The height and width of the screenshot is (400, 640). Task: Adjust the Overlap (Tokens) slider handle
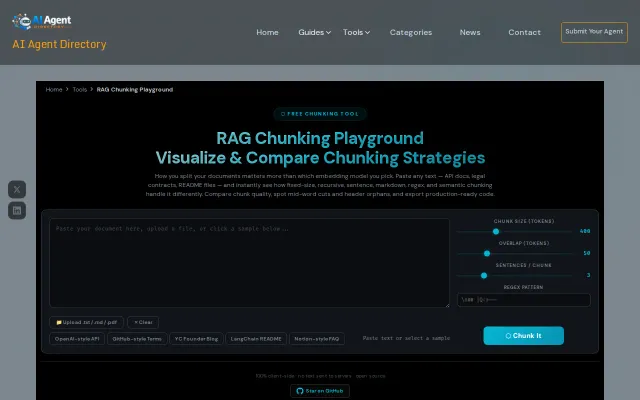487,253
